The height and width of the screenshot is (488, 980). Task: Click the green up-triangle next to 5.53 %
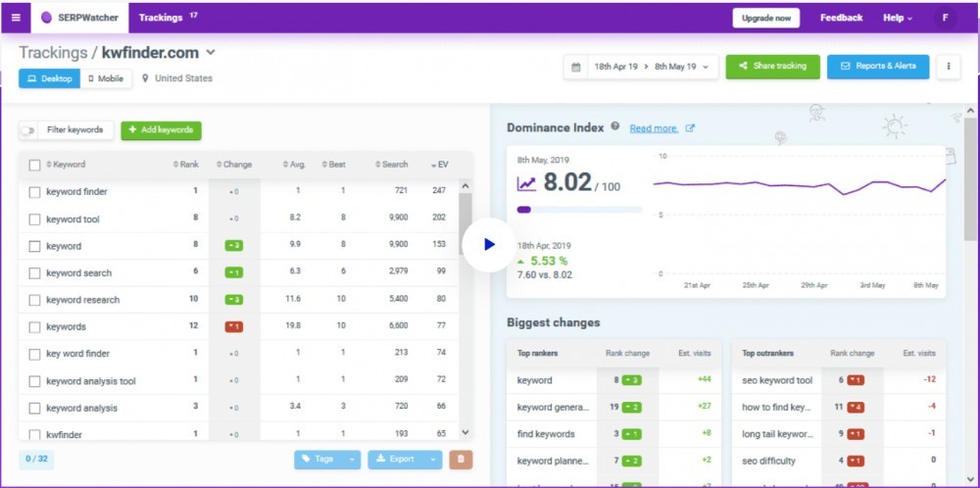pyautogui.click(x=520, y=262)
